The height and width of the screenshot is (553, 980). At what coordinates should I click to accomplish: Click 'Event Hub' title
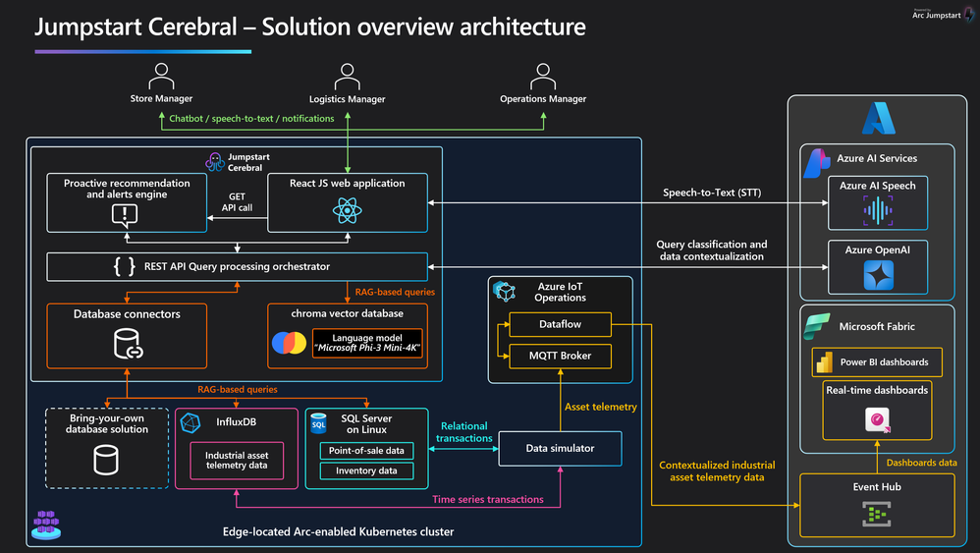click(877, 487)
